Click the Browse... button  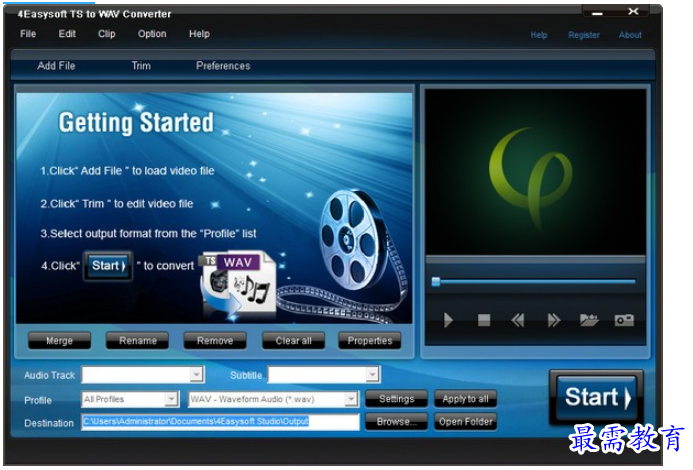(x=396, y=422)
